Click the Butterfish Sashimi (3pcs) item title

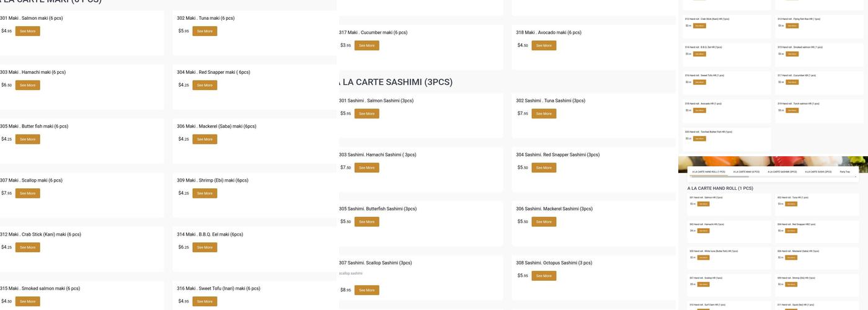pos(378,209)
